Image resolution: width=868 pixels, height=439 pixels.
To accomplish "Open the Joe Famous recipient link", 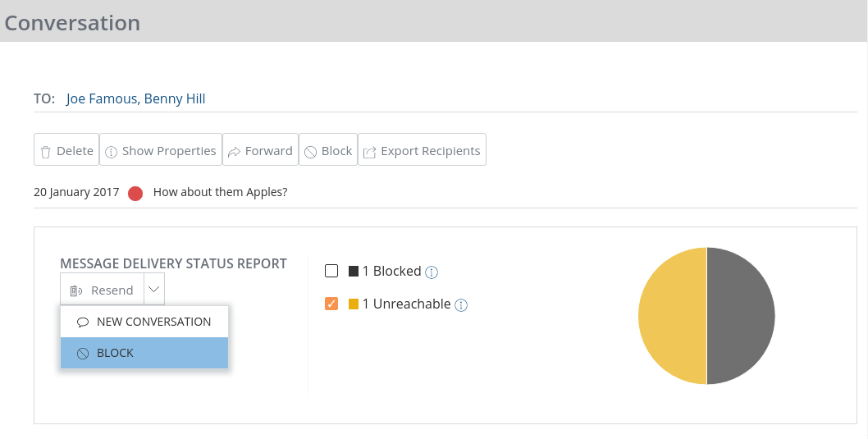I will pyautogui.click(x=102, y=98).
